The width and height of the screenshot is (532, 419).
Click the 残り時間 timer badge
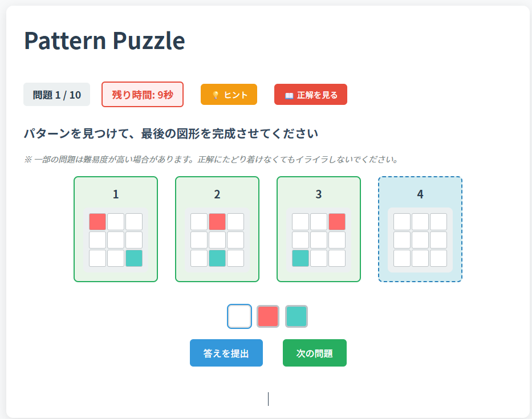(143, 95)
